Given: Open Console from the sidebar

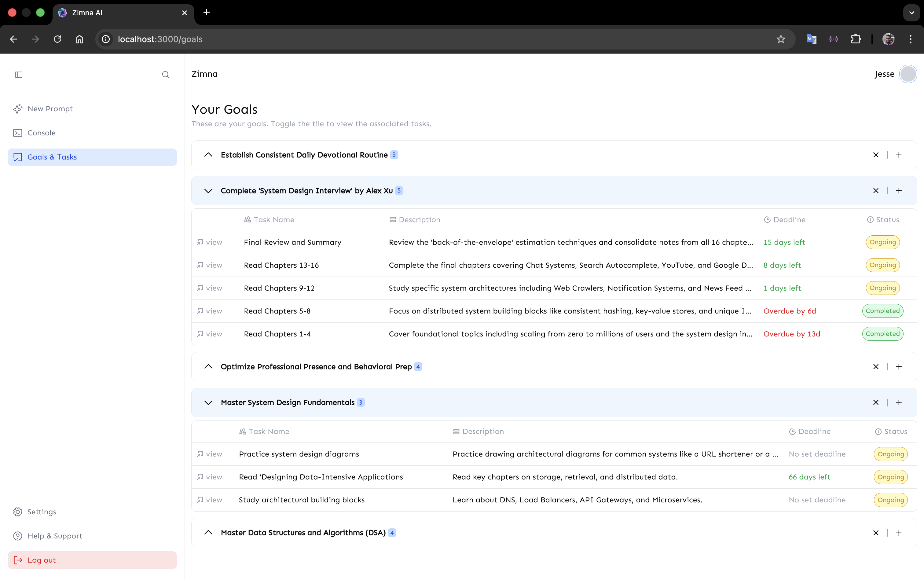Looking at the screenshot, I should [x=42, y=133].
